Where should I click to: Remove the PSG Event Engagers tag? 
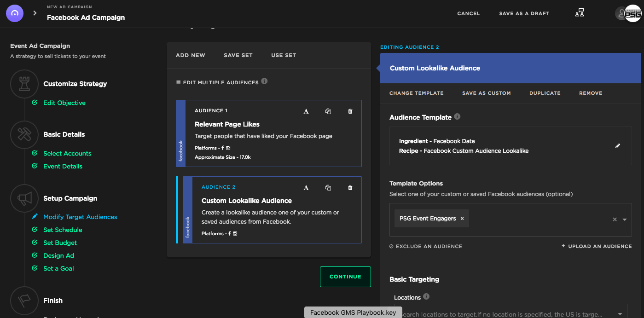(462, 219)
